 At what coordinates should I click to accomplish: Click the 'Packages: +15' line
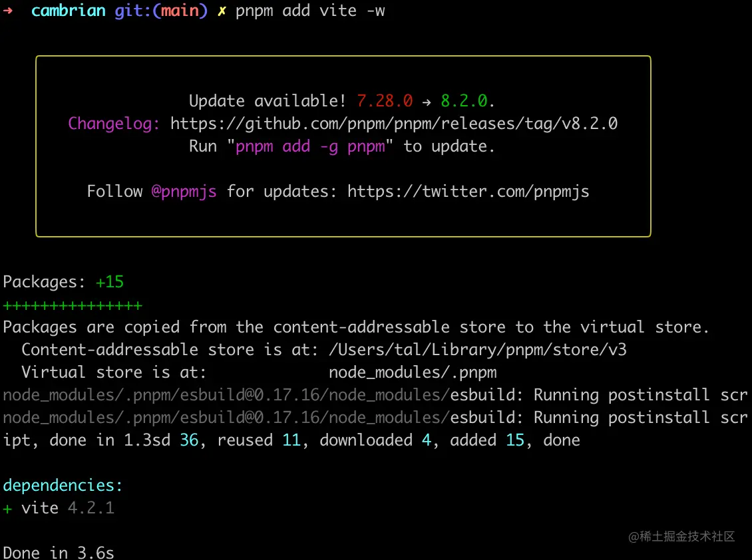63,282
